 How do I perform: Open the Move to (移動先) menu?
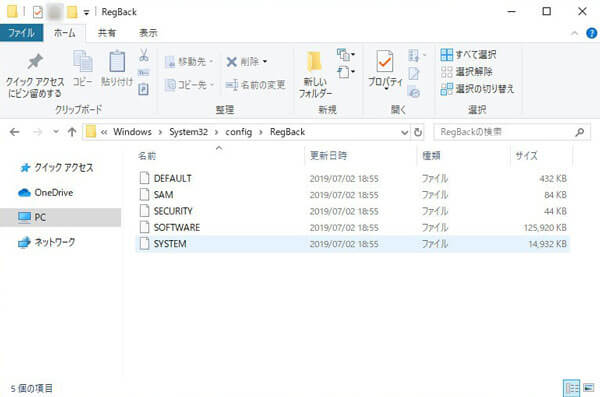pos(189,62)
